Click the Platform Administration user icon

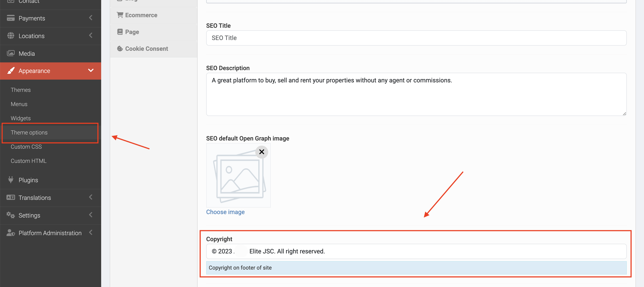[11, 233]
